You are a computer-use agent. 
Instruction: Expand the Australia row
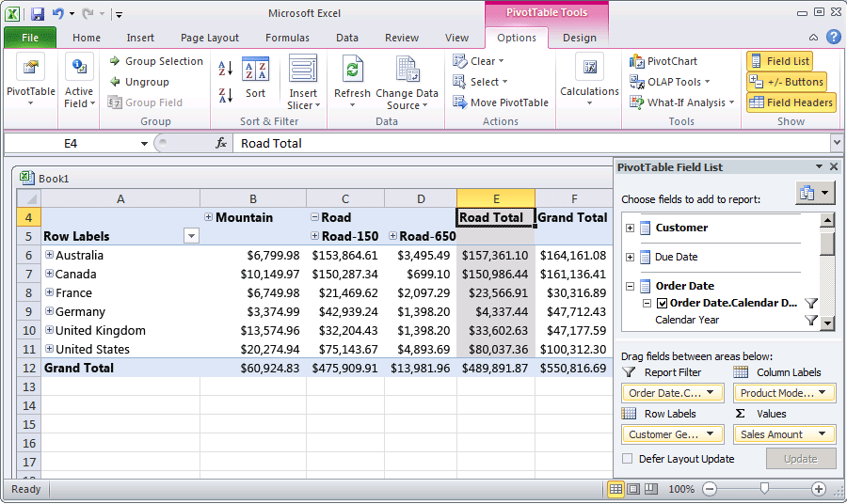click(x=50, y=255)
